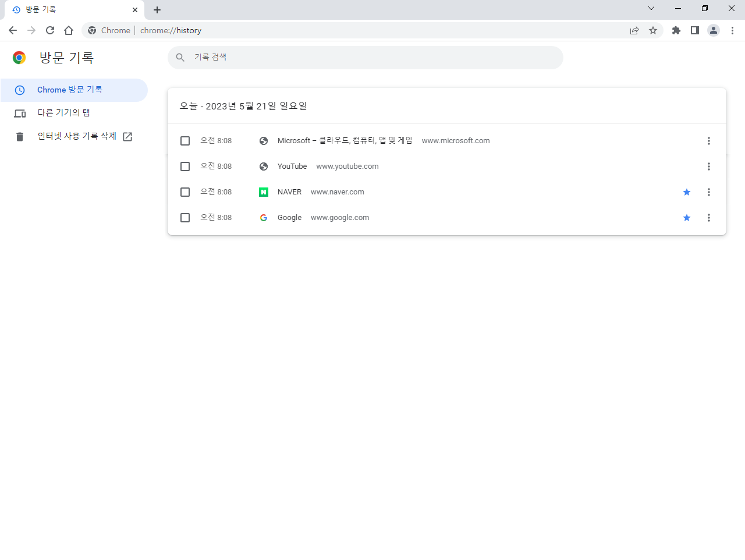Click 오전 8:08 time on Microsoft row
The width and height of the screenshot is (745, 560).
216,140
